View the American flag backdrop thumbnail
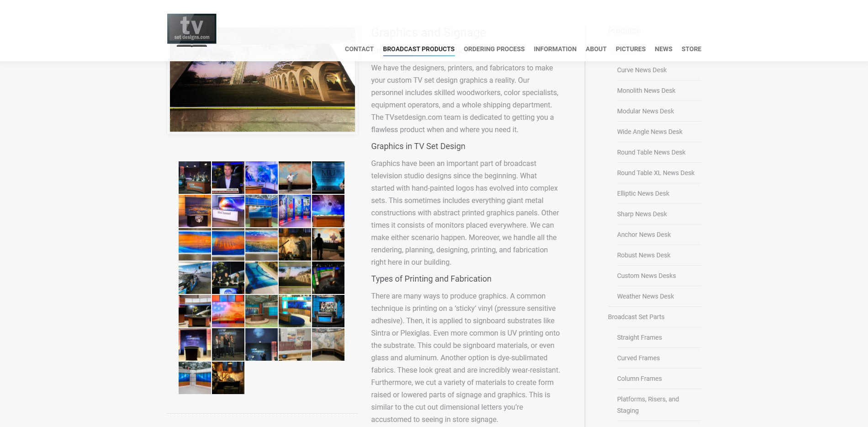868x427 pixels. [228, 311]
